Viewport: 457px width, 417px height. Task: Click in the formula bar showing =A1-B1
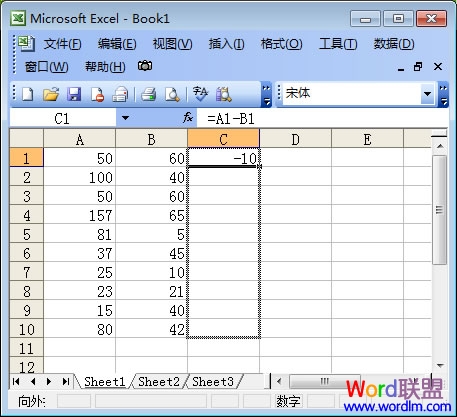[322, 118]
